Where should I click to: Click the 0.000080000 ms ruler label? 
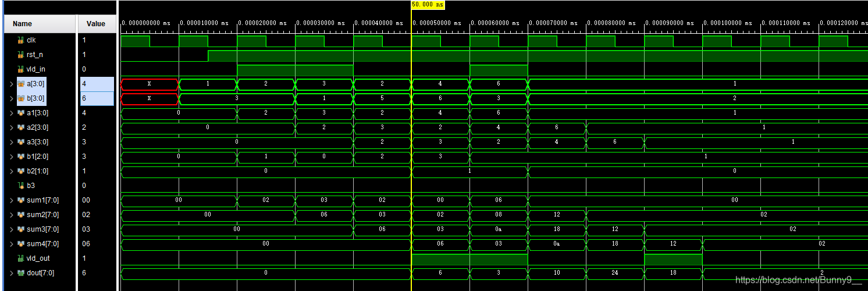click(611, 23)
